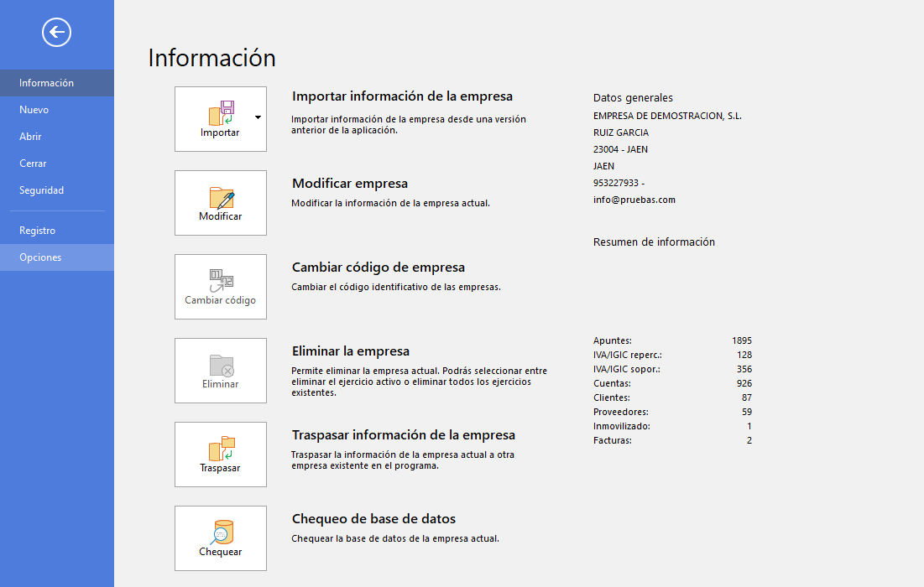Click the 'Resumen de información' section title
The image size is (924, 587).
click(654, 242)
